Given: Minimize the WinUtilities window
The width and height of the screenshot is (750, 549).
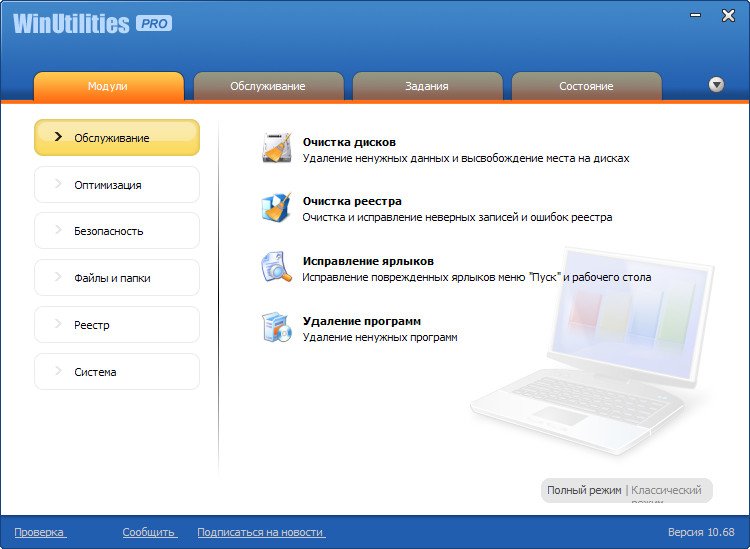Looking at the screenshot, I should click(x=696, y=15).
